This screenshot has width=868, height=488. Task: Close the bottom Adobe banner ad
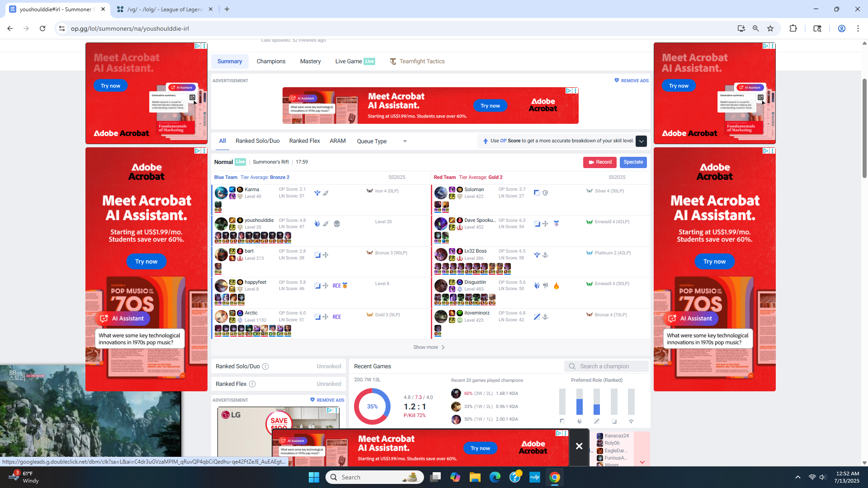(579, 446)
